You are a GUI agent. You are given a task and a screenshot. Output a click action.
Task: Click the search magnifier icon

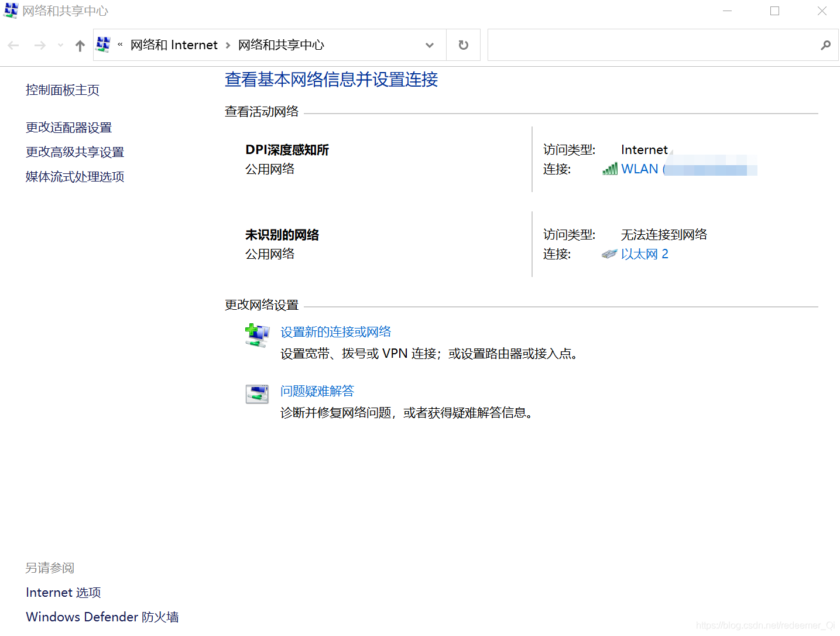(825, 45)
